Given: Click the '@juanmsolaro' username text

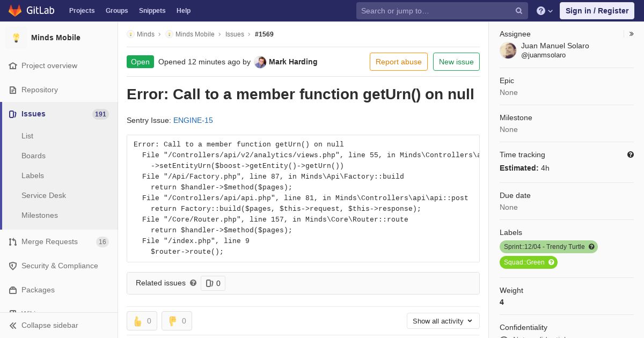Looking at the screenshot, I should point(543,55).
